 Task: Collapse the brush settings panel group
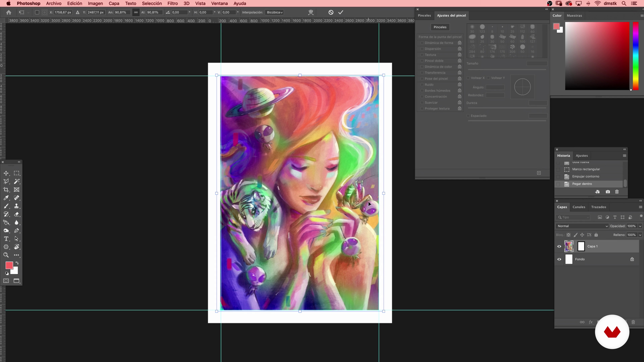(x=547, y=9)
